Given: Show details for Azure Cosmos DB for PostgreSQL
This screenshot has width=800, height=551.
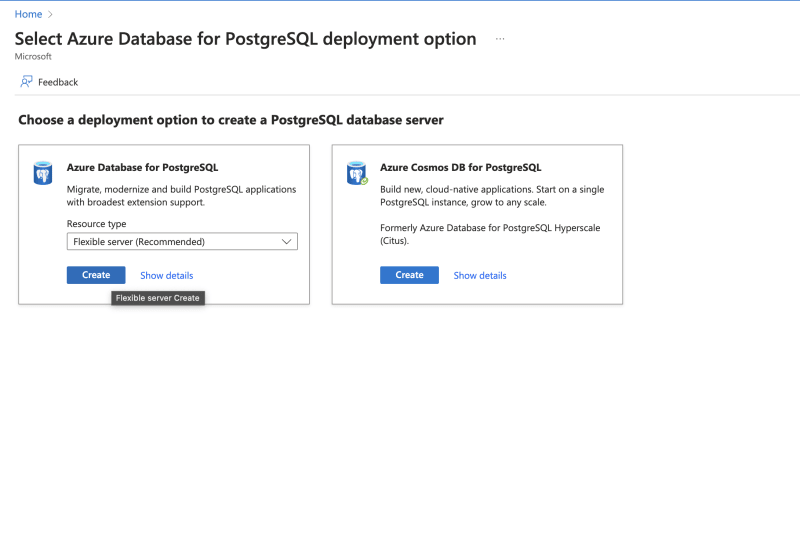Looking at the screenshot, I should pyautogui.click(x=480, y=276).
